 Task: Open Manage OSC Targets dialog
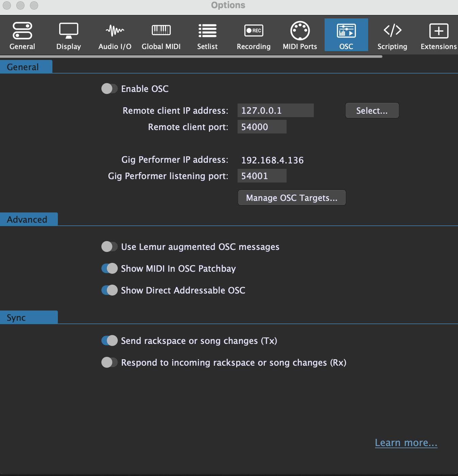[292, 198]
